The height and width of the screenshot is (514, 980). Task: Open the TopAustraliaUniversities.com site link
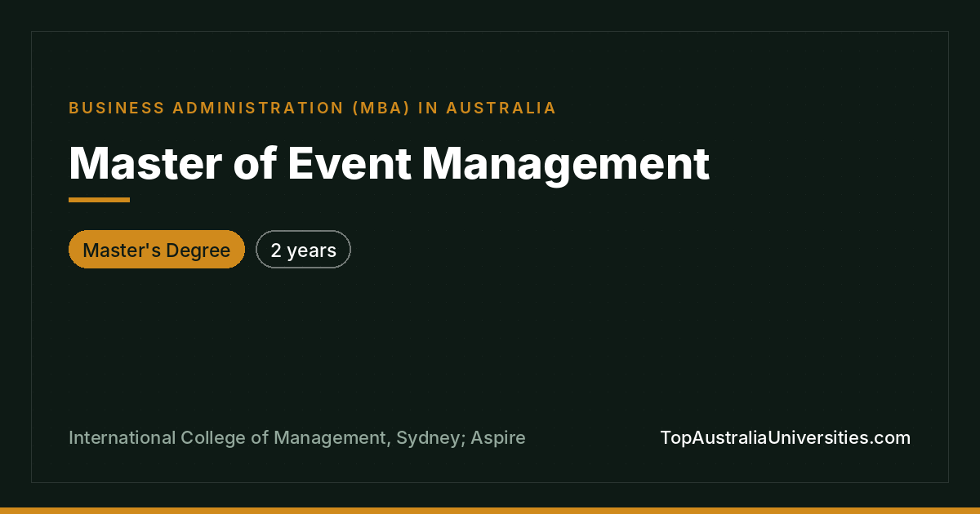(785, 437)
